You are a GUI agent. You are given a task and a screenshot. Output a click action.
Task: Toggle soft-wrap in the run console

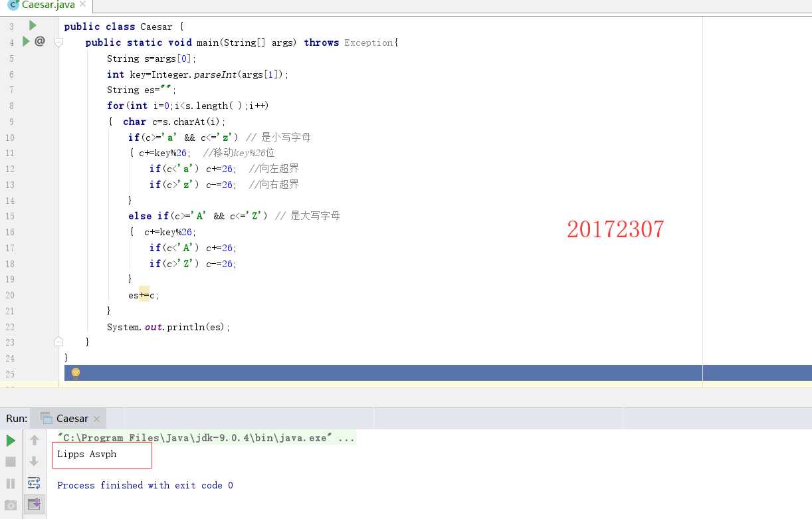35,483
